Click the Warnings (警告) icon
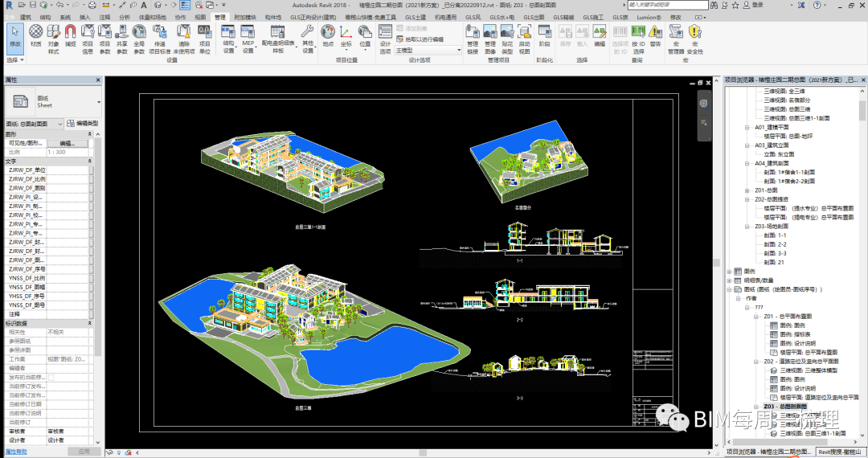The width and height of the screenshot is (868, 458). [655, 37]
